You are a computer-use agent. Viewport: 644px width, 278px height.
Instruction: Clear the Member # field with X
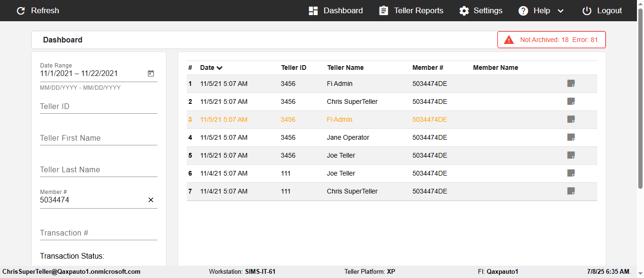point(151,200)
